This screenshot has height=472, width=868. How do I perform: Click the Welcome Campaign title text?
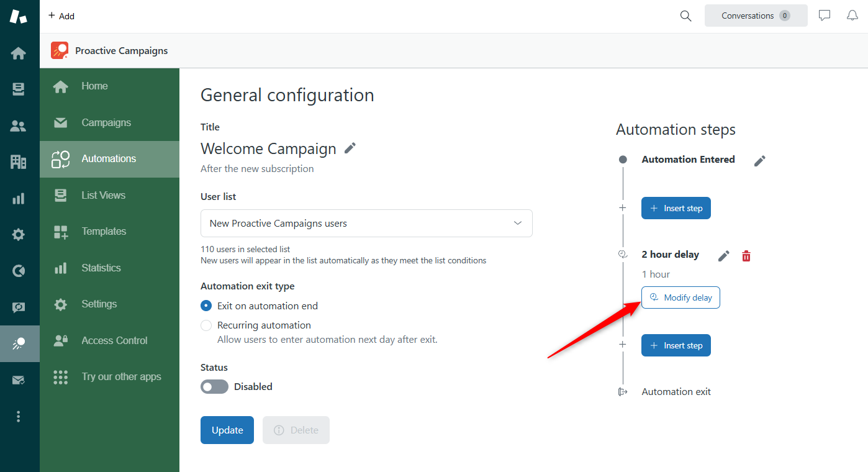tap(268, 149)
